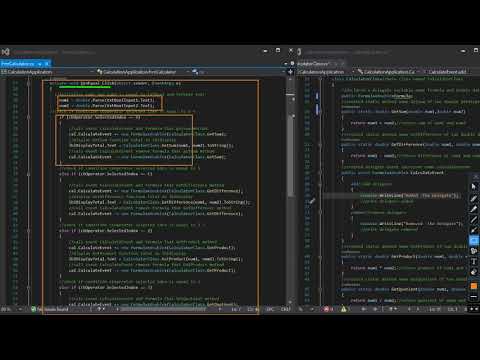This screenshot has width=480, height=360.
Task: Open the zoom level dropdown in left status bar
Action: (x=20, y=309)
